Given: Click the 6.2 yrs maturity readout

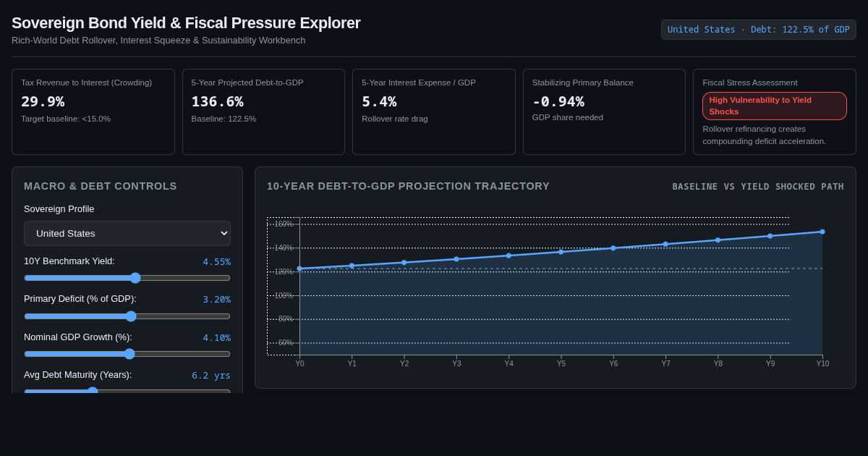Looking at the screenshot, I should coord(211,376).
